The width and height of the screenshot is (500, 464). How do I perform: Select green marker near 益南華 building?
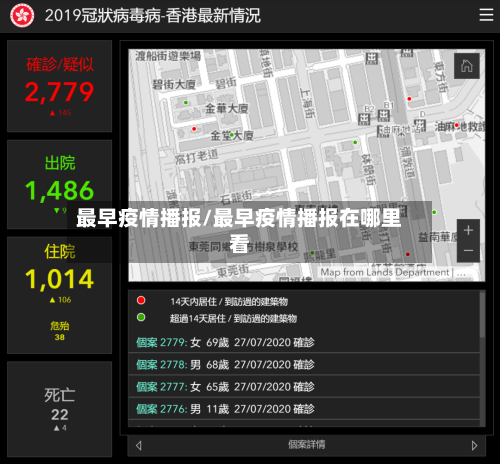434,212
